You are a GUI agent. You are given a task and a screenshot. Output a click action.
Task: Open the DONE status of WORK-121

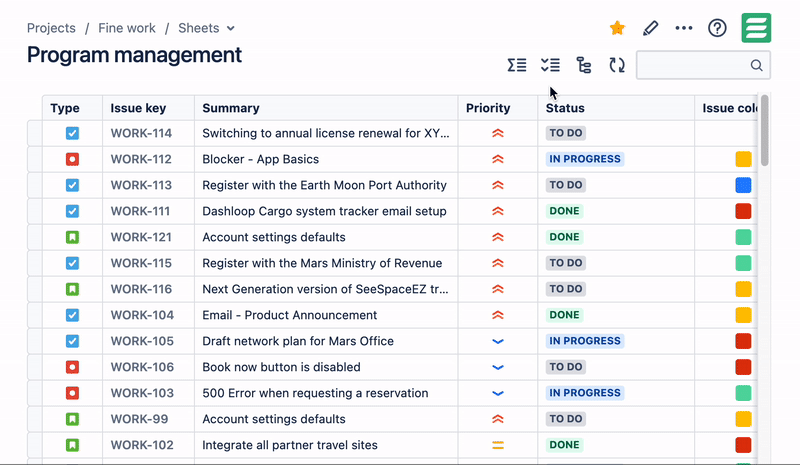click(x=564, y=237)
